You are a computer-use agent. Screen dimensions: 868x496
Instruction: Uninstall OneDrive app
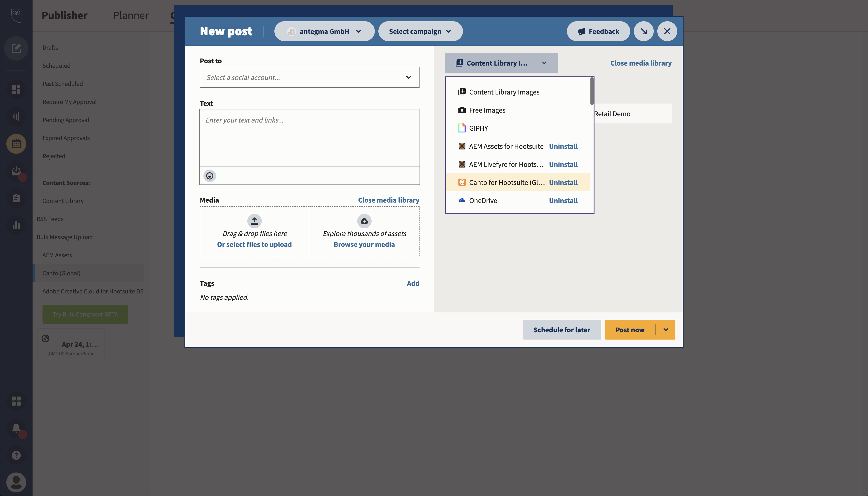pyautogui.click(x=563, y=200)
